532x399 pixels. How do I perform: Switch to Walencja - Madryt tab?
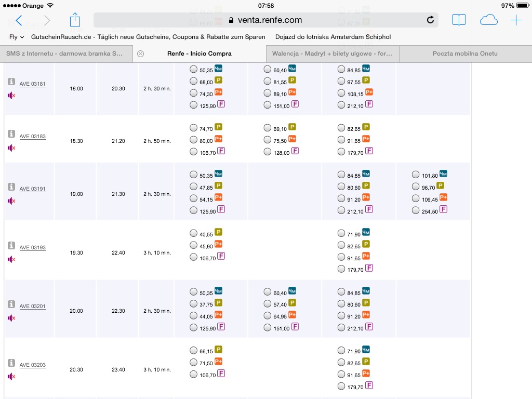point(332,54)
